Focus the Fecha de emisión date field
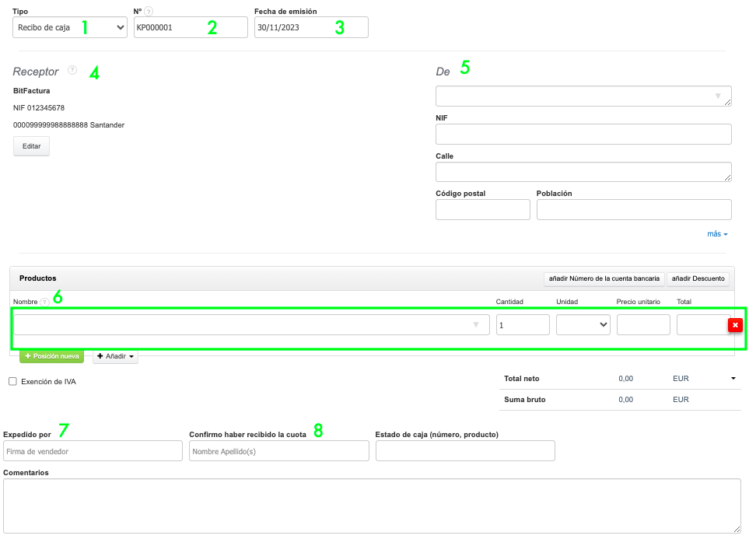 point(311,28)
